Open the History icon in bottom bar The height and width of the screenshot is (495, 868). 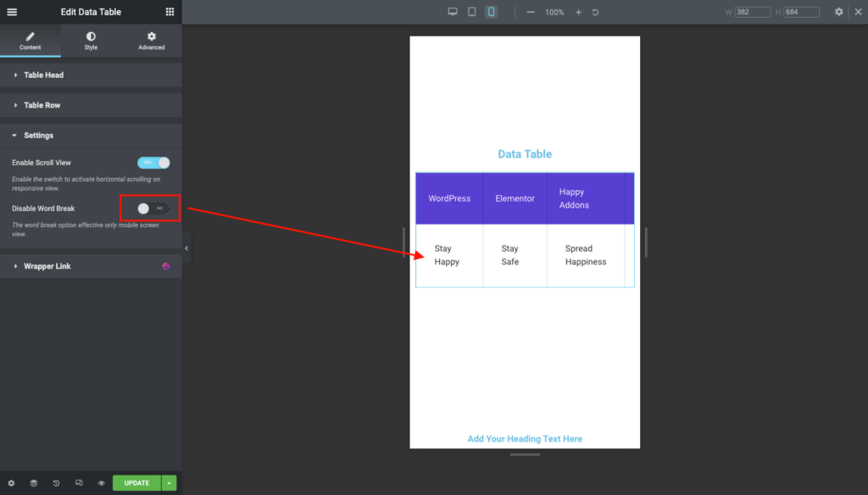click(x=56, y=483)
